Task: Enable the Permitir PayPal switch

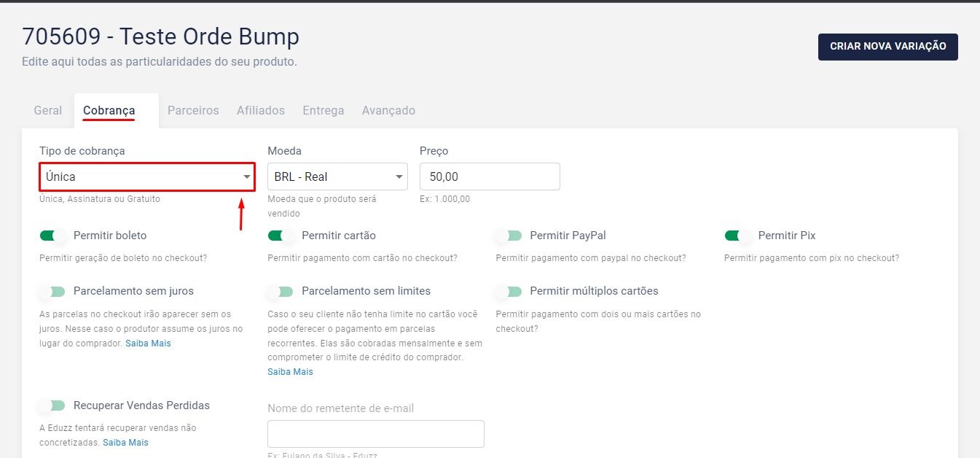Action: 509,236
